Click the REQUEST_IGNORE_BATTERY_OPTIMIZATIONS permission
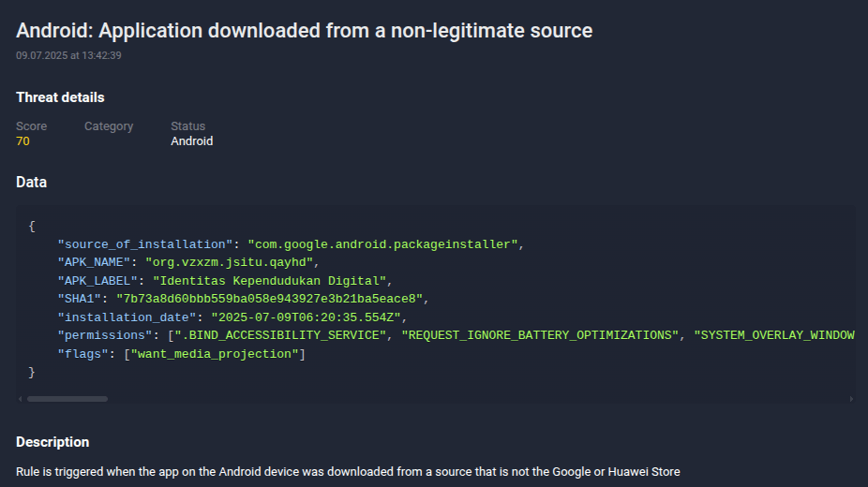The image size is (868, 487). click(x=539, y=335)
